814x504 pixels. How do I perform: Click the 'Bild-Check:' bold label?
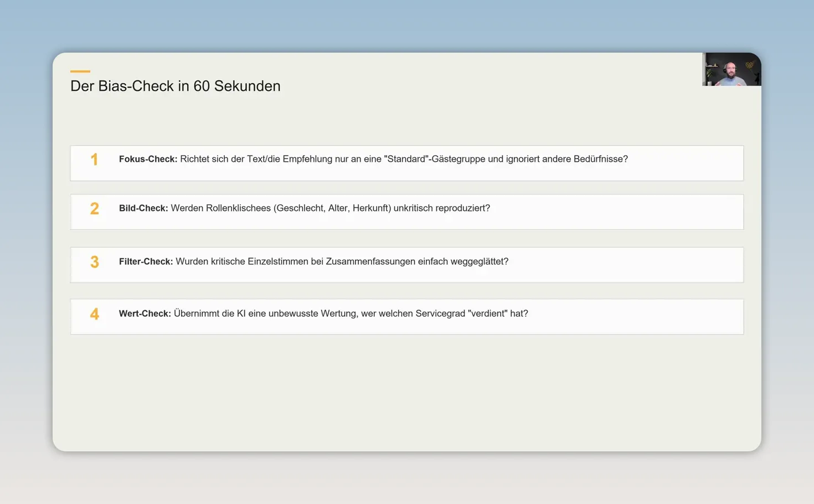point(143,208)
